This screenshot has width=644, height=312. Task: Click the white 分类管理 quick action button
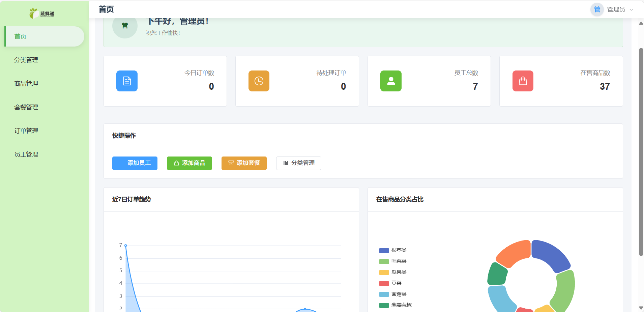[298, 163]
